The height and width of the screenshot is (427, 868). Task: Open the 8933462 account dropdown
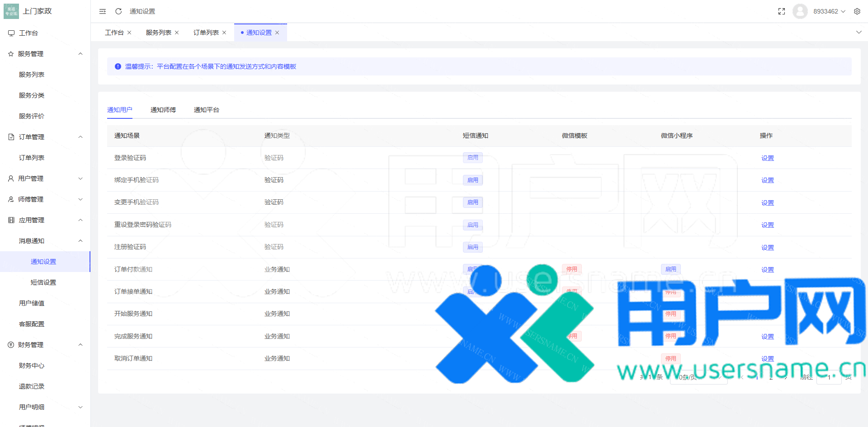coord(829,11)
